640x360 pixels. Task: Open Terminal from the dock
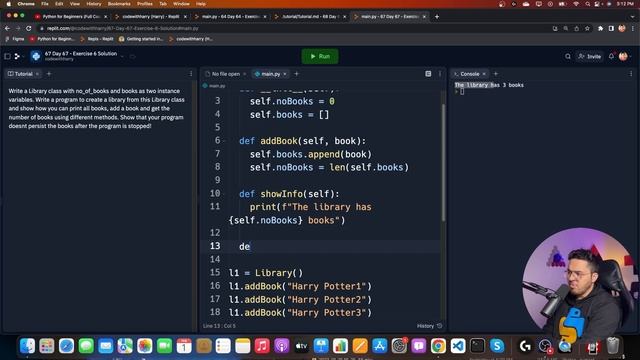(x=478, y=346)
